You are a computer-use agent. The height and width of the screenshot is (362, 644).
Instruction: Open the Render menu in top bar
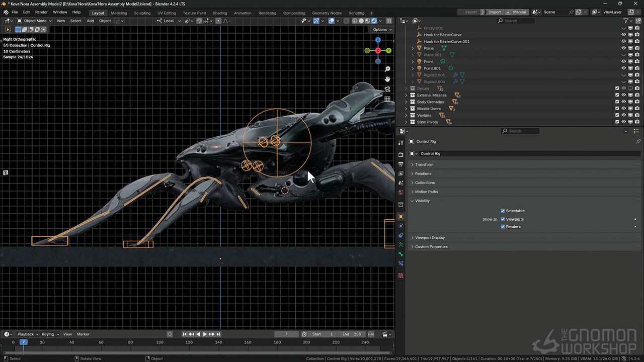(x=41, y=12)
